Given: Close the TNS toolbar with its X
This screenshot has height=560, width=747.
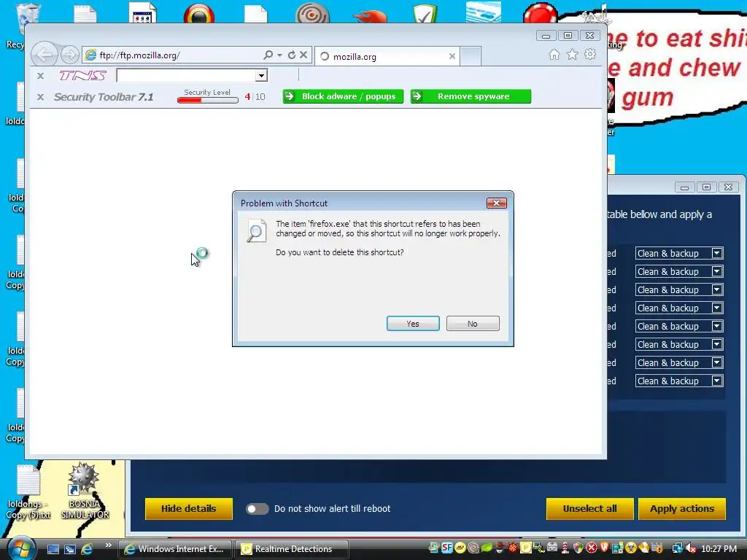Looking at the screenshot, I should [x=41, y=75].
